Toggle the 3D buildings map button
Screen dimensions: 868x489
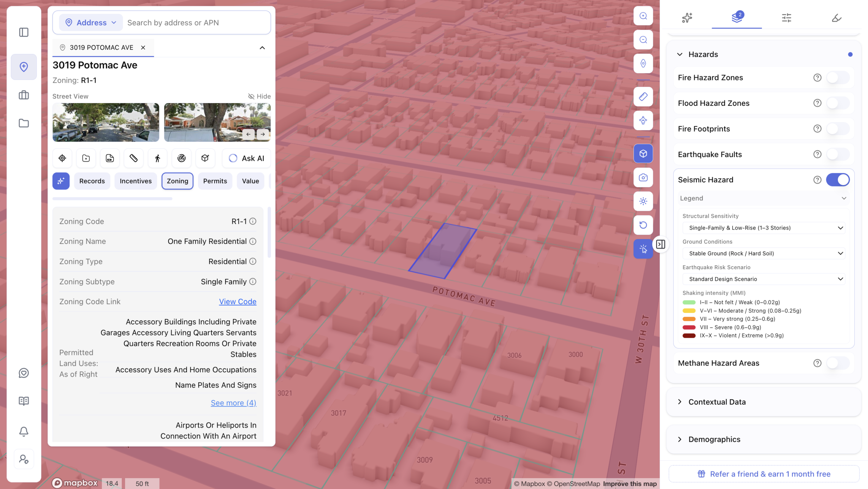tap(643, 154)
